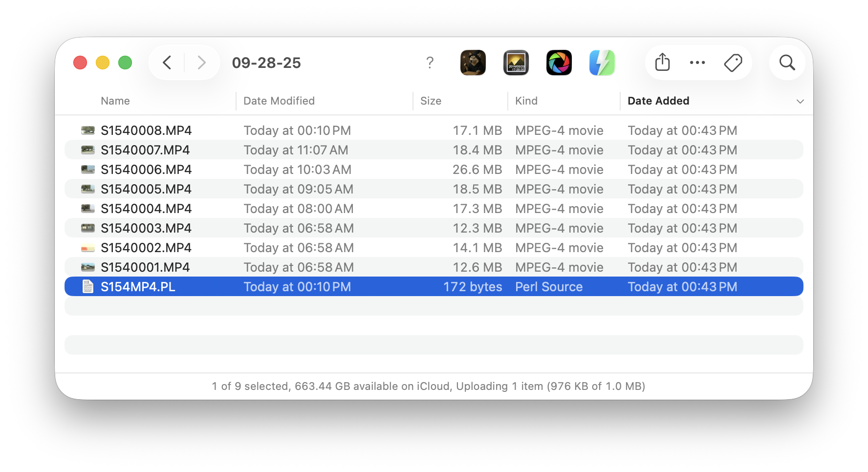Sort by the Name column header
This screenshot has width=868, height=472.
click(115, 101)
